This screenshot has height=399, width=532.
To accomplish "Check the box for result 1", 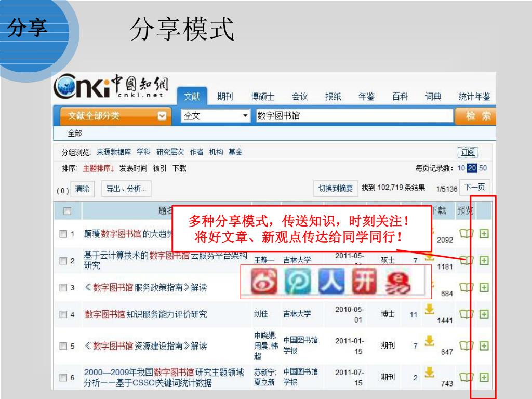I will (63, 234).
